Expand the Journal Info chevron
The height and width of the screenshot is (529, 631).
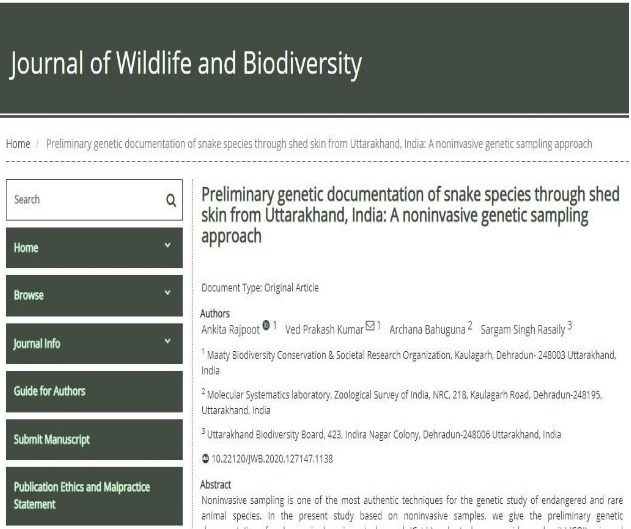coord(168,343)
